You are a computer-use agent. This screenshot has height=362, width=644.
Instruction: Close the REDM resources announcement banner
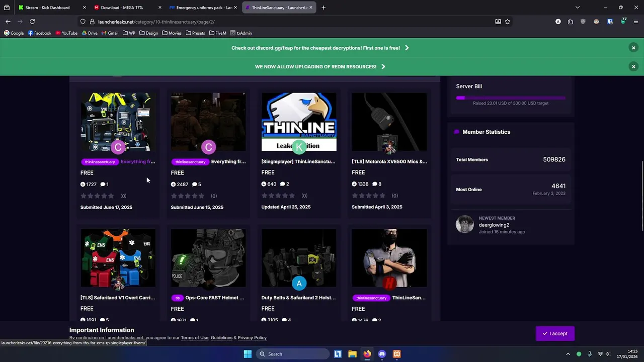pos(633,66)
